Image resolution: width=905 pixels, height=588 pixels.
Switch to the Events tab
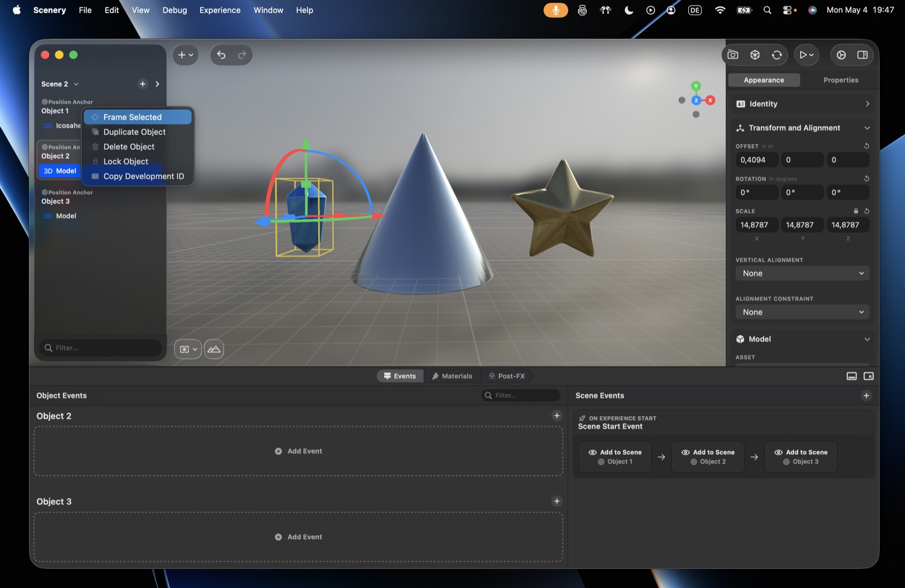pyautogui.click(x=400, y=376)
